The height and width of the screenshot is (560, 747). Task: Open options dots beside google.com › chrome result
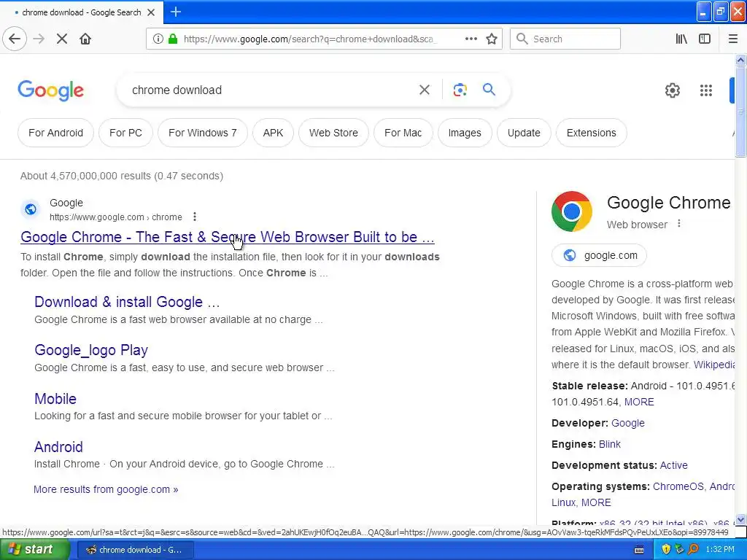(194, 217)
